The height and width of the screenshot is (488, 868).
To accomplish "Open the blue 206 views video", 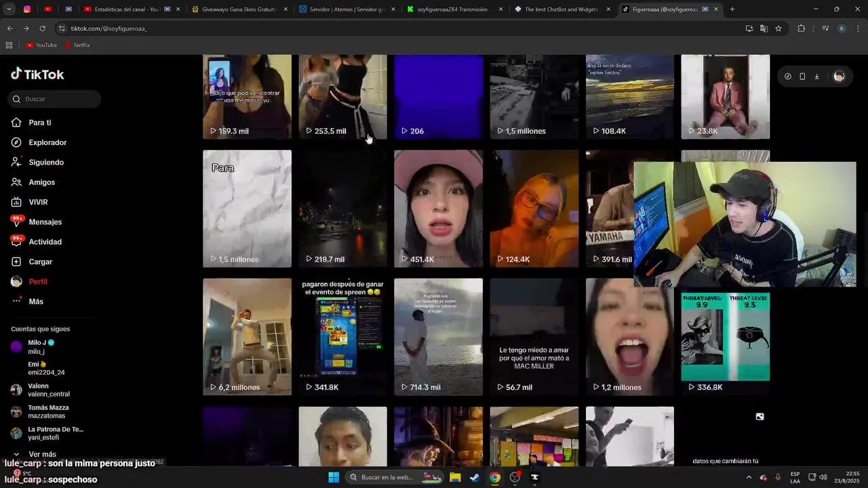I will click(438, 97).
